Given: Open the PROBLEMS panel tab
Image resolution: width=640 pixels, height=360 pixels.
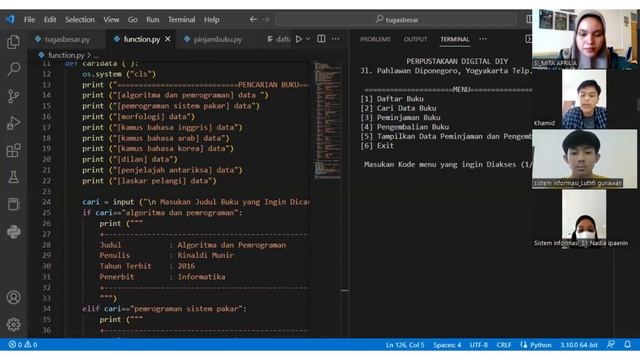Looking at the screenshot, I should [x=375, y=39].
